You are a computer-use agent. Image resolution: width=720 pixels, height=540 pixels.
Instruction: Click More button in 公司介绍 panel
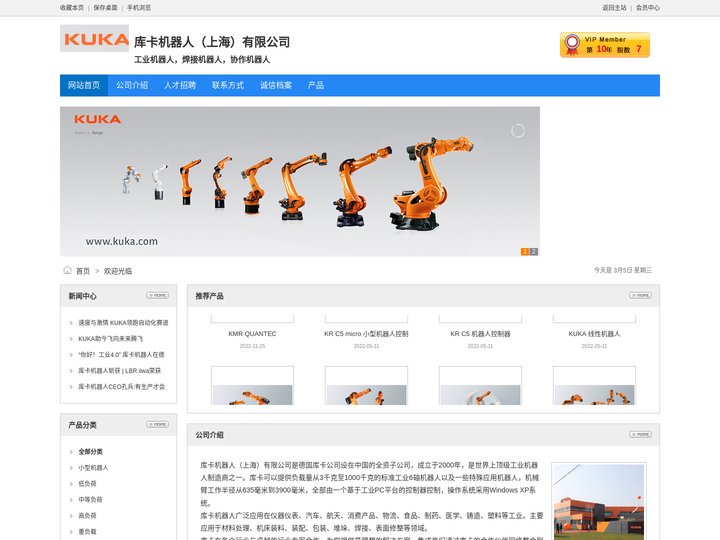coord(641,434)
